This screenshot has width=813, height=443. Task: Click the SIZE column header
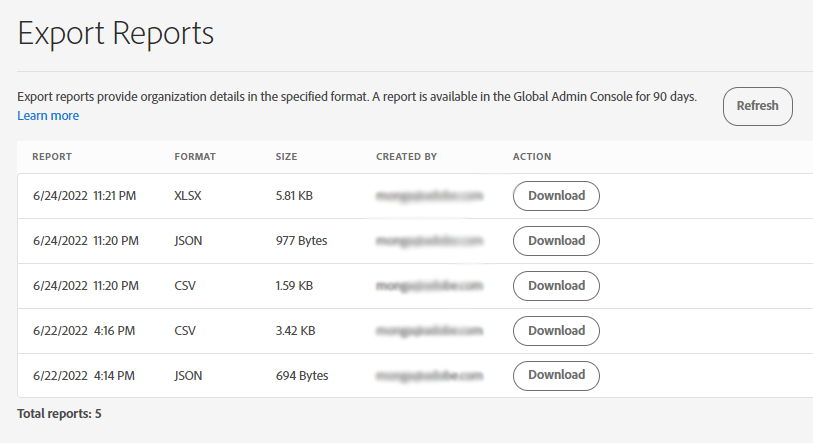287,157
